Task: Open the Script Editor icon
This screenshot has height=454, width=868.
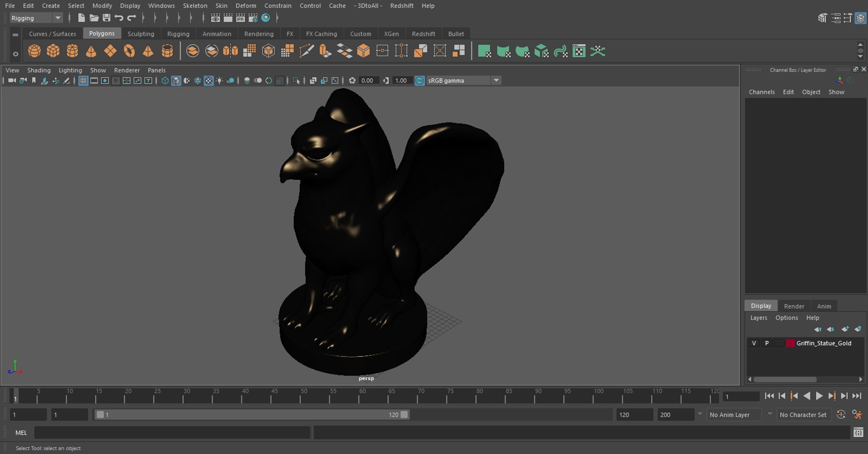Action: [x=858, y=433]
